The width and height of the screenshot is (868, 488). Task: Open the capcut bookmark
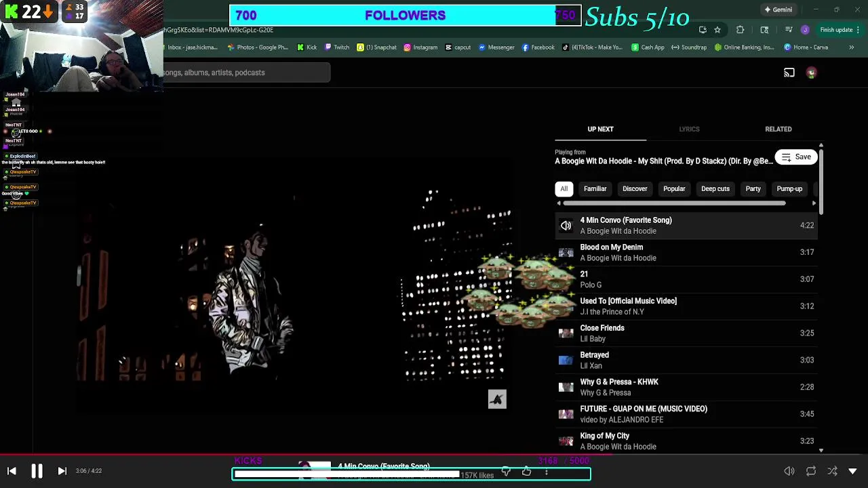[x=458, y=47]
